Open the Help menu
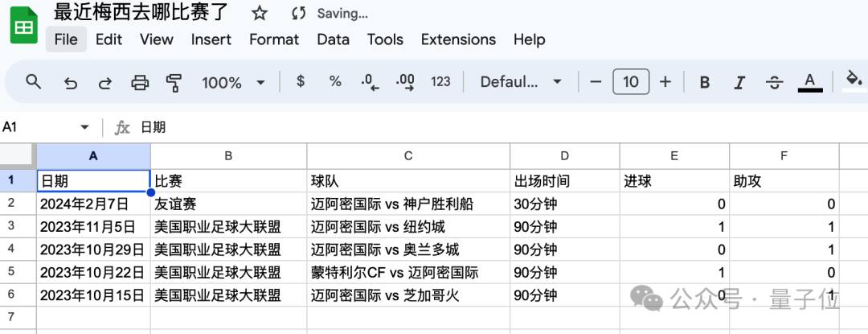 pyautogui.click(x=529, y=39)
